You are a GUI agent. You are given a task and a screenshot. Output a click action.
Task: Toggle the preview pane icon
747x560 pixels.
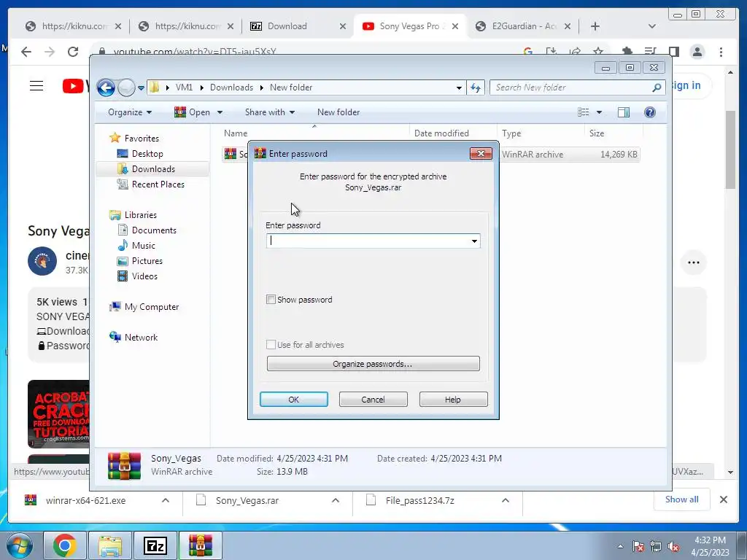[x=623, y=112]
